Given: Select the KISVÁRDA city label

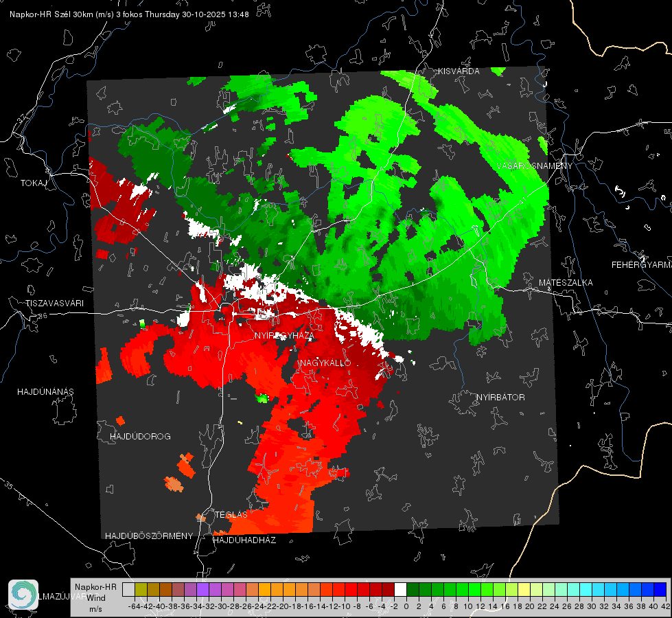Looking at the screenshot, I should pos(458,71).
